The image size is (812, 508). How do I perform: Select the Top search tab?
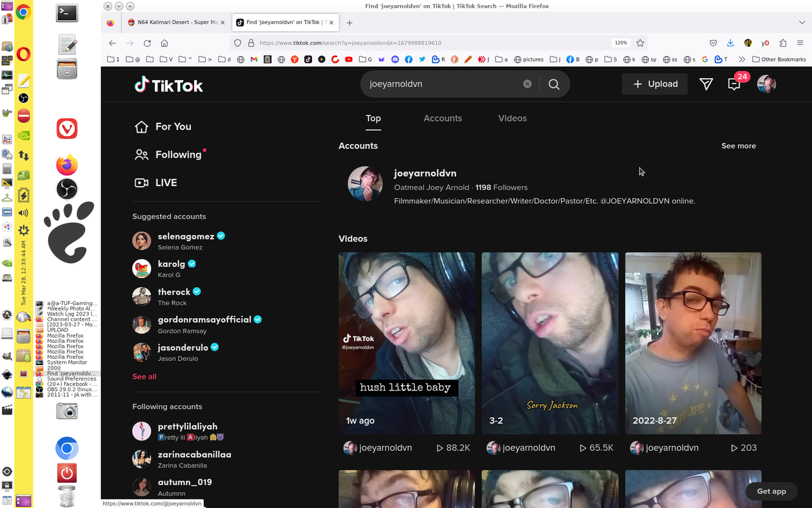373,118
